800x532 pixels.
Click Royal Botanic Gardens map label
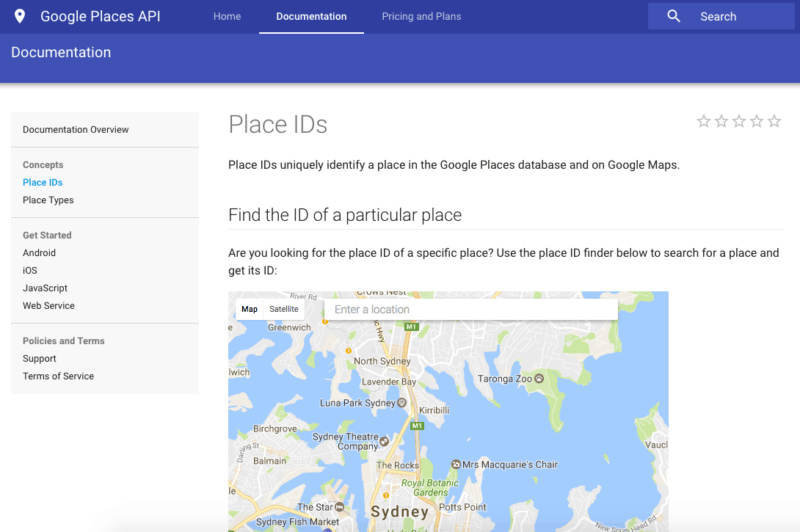(x=429, y=488)
